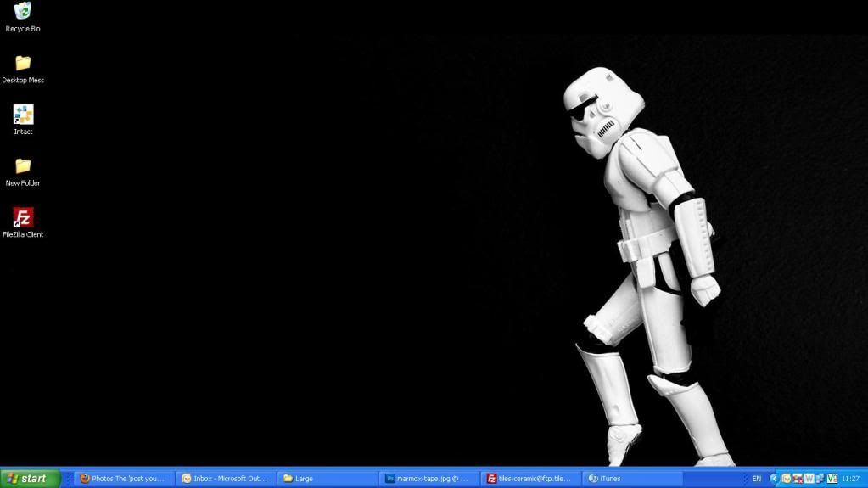Click the 'Recycle Bin' icon label
The height and width of the screenshot is (488, 868).
(23, 29)
